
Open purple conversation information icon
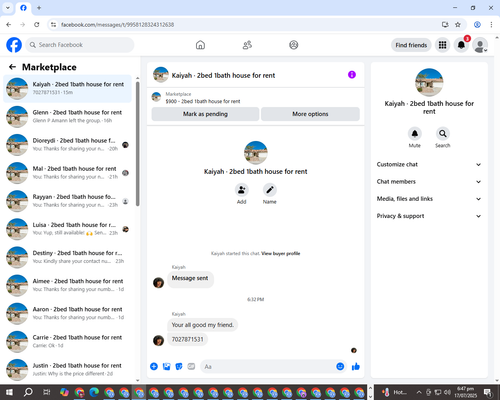(x=352, y=75)
